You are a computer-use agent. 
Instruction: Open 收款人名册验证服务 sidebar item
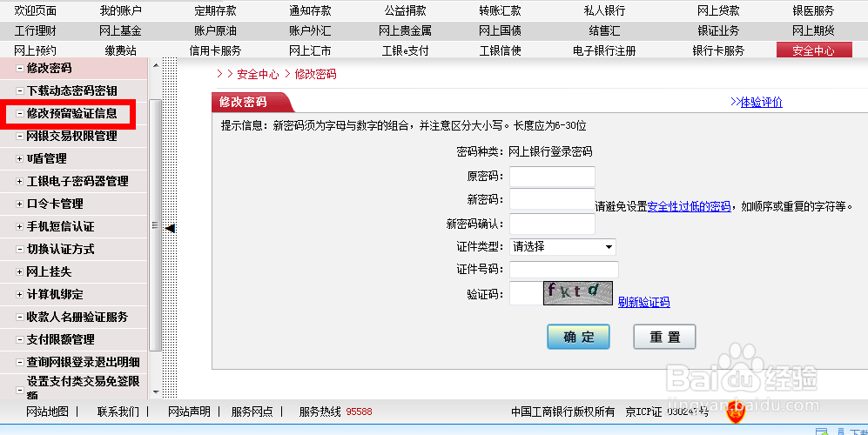[x=77, y=318]
